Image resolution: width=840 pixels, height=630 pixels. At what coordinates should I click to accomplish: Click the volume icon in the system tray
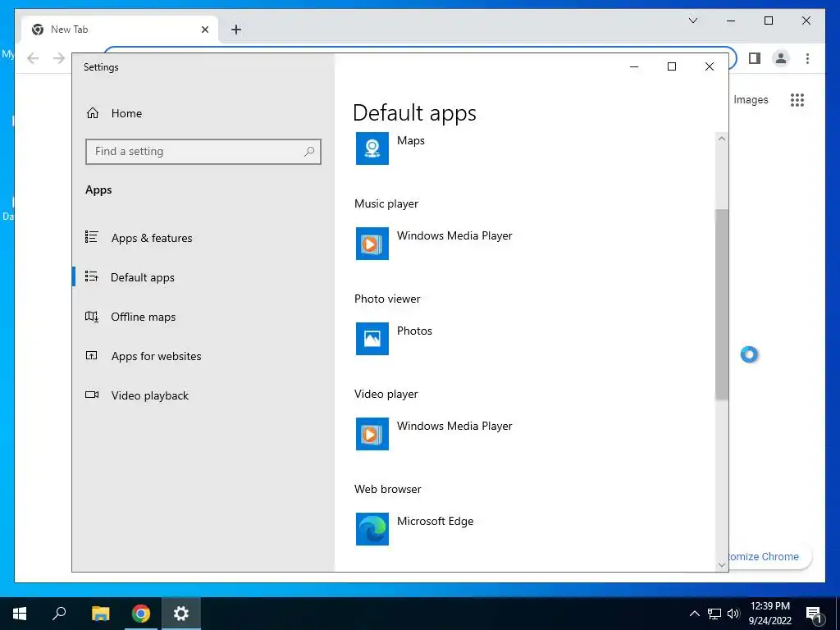click(733, 614)
